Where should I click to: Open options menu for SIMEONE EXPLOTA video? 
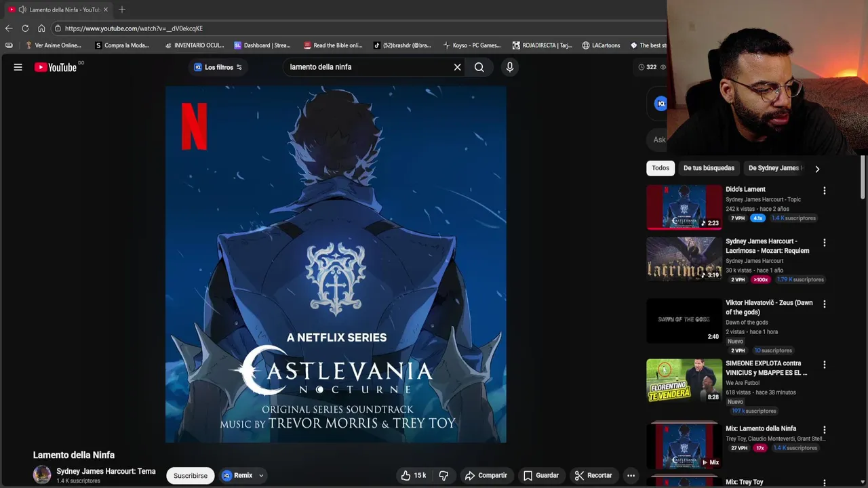pos(825,365)
